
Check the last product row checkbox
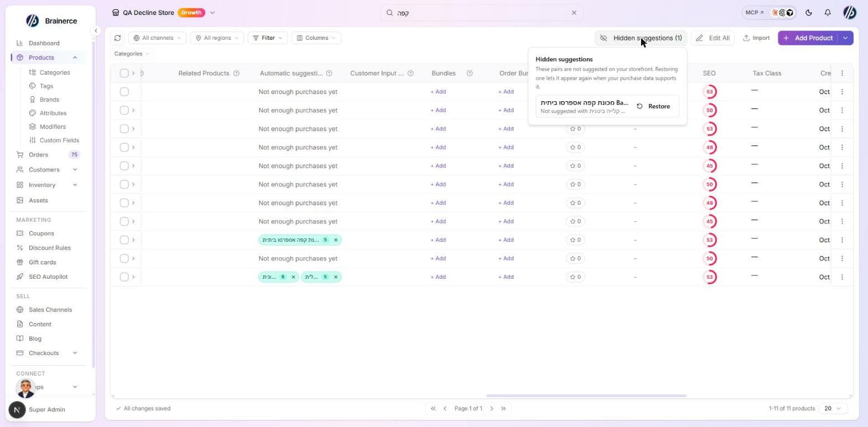tap(124, 277)
